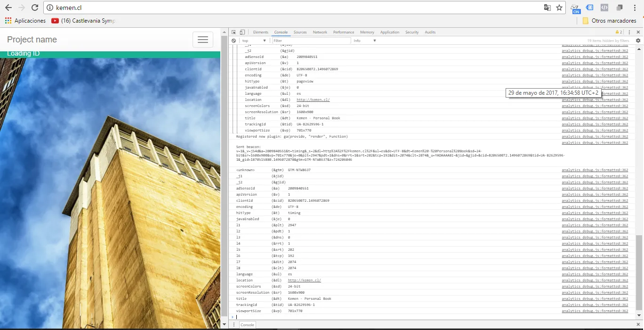
Task: Open the Castlevania YouTube bookmark
Action: pos(83,21)
